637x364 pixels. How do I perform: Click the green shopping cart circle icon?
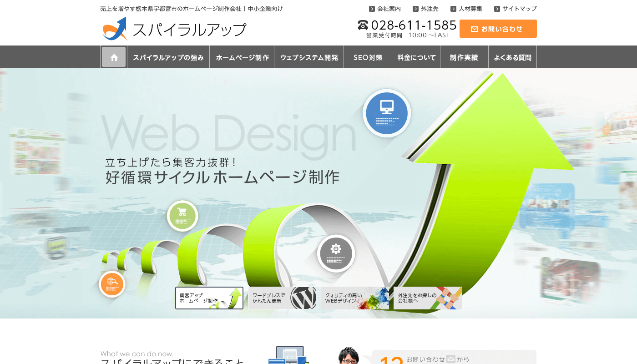(182, 216)
